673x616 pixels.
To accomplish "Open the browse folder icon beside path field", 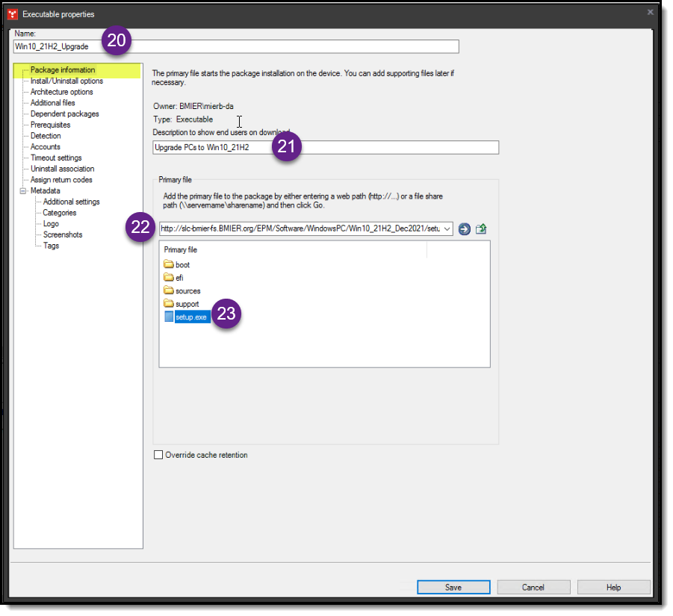I will point(481,229).
